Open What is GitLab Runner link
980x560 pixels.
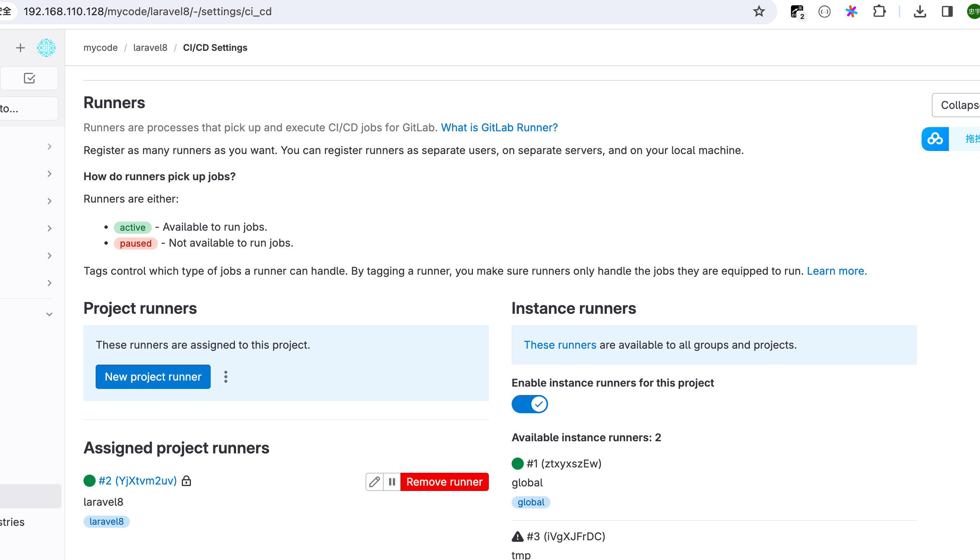point(499,127)
